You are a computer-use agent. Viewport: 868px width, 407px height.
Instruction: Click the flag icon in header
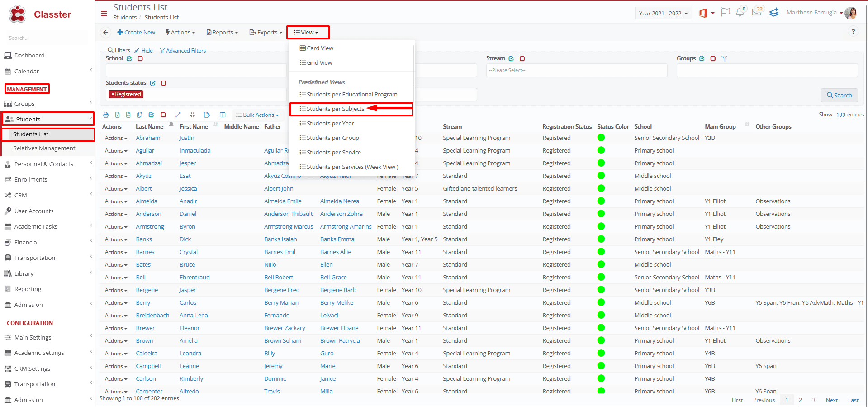pyautogui.click(x=725, y=12)
